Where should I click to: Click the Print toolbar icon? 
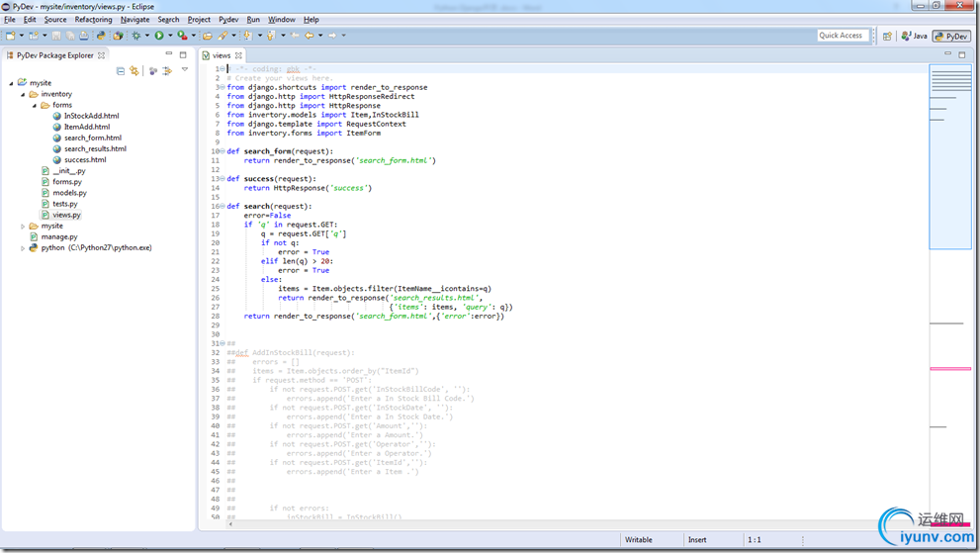click(x=84, y=36)
